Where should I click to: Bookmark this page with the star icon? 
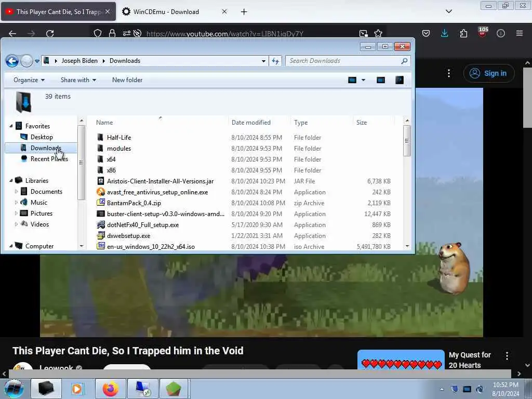point(378,33)
